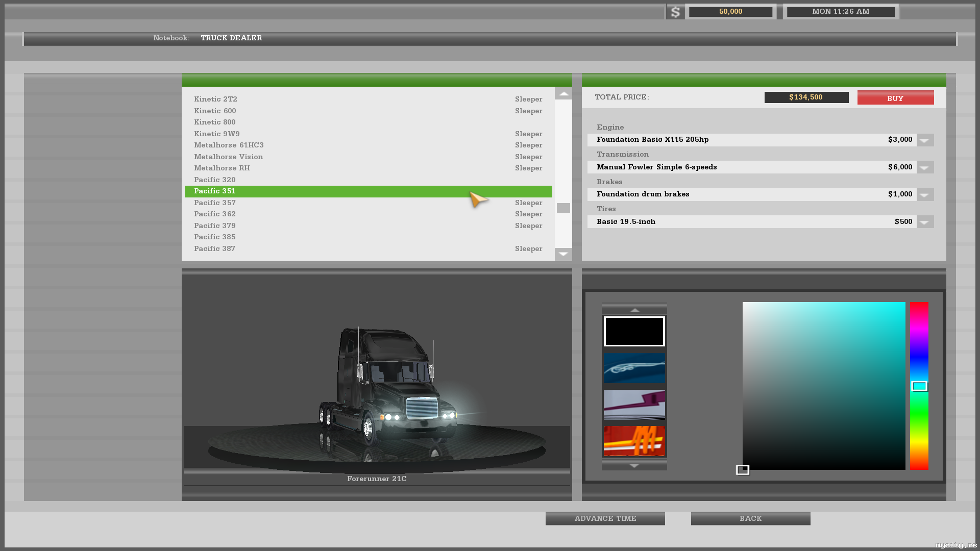Image resolution: width=980 pixels, height=551 pixels.
Task: Open the Transmission dropdown arrow
Action: tap(924, 167)
